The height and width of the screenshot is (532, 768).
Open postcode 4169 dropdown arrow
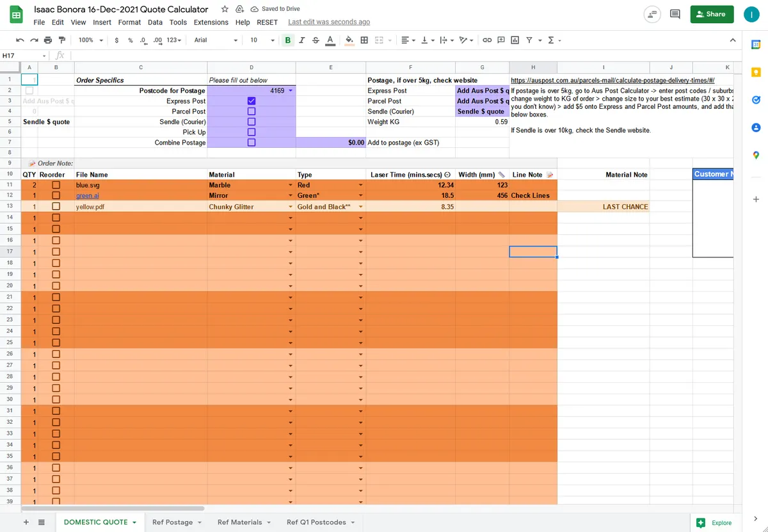[x=291, y=91]
